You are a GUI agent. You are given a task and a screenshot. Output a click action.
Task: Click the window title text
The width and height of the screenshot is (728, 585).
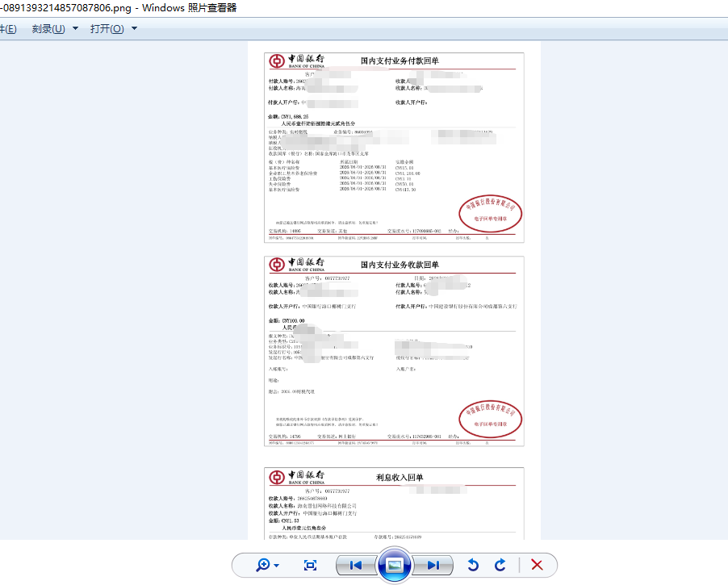click(x=119, y=8)
